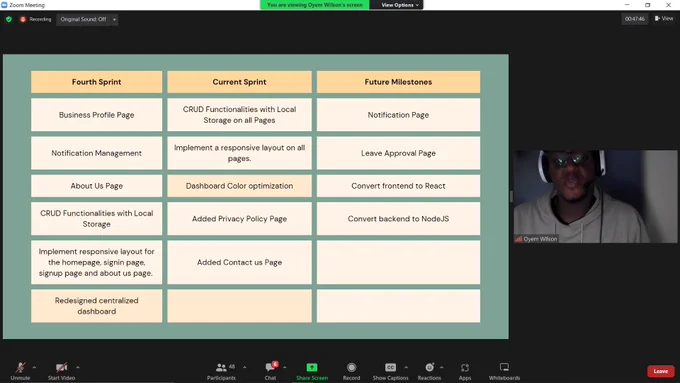Open the Apps panel
This screenshot has width=680, height=383.
(x=465, y=371)
